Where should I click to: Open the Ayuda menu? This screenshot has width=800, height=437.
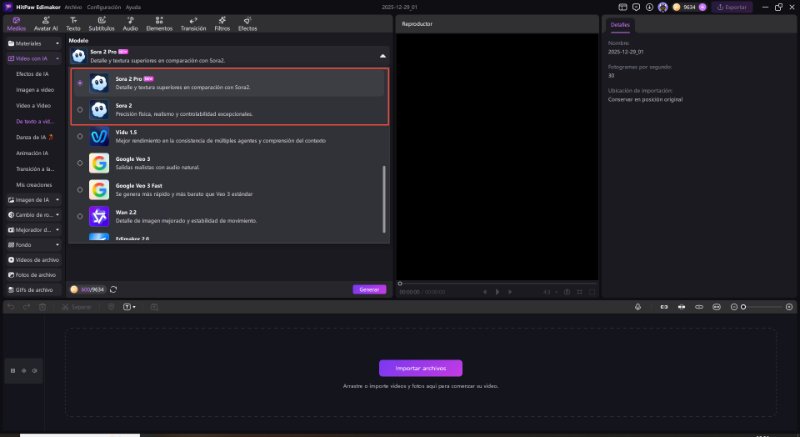133,7
